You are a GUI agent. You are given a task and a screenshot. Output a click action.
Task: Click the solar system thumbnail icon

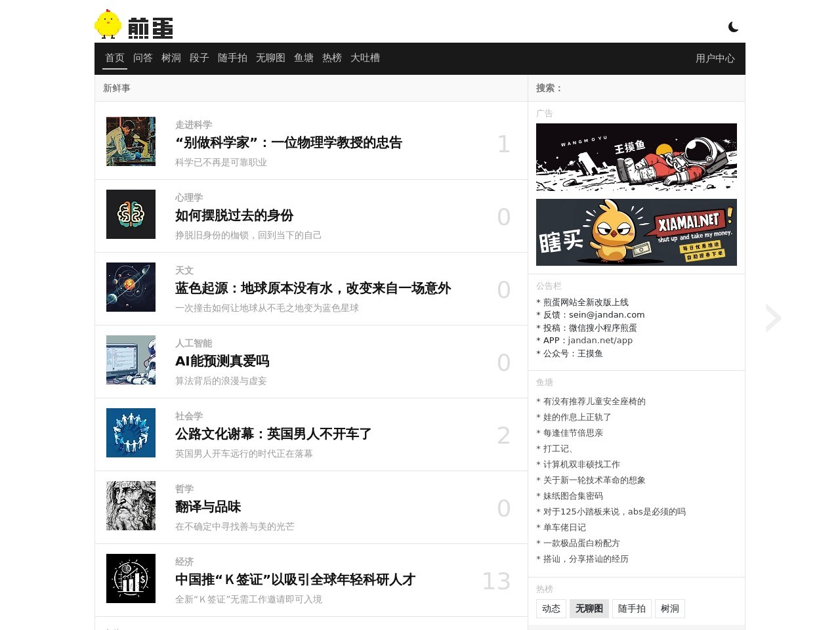131,287
